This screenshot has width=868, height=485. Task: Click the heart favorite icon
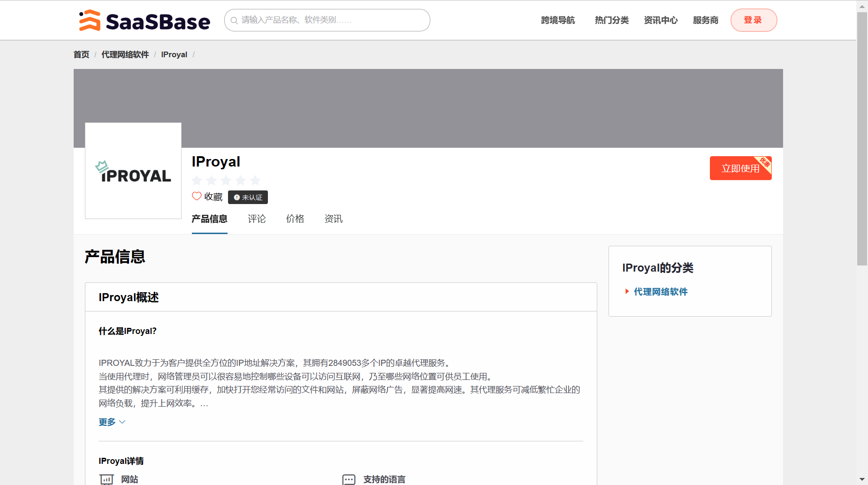pos(197,197)
